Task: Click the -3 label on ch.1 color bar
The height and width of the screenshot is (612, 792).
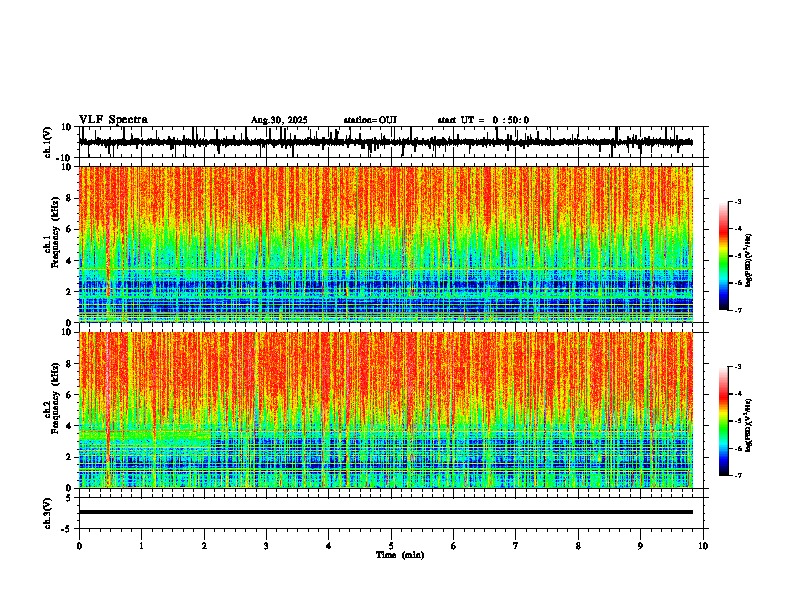Action: tap(737, 201)
